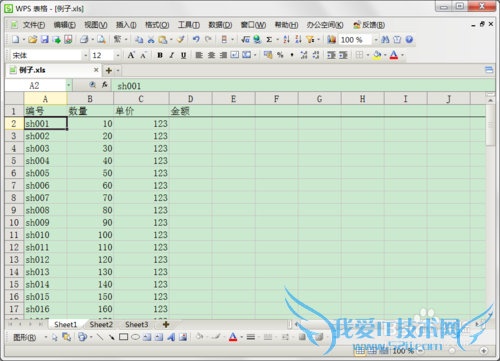Screen dimensions: 500x361
Task: Print with the printer icon
Action: (x=84, y=39)
